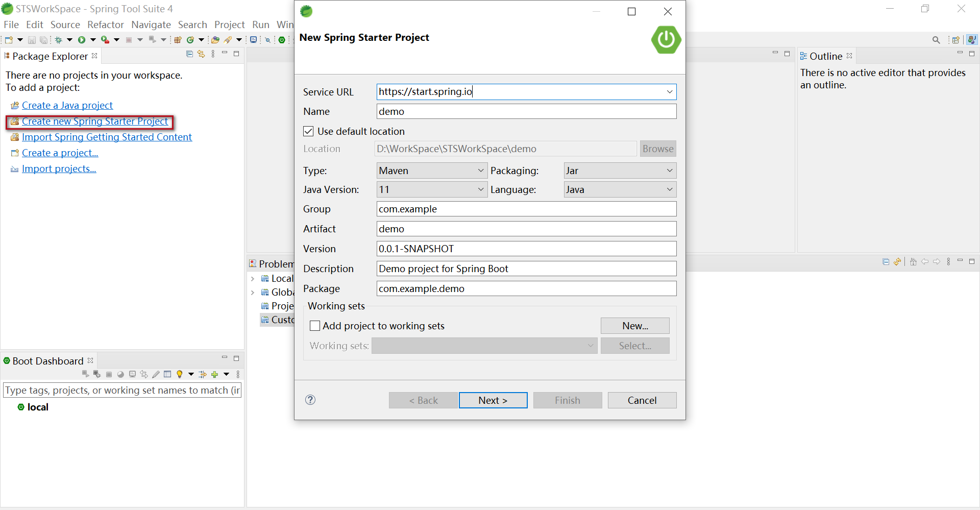Click the search magnifier icon in top toolbar
Image resolution: width=980 pixels, height=510 pixels.
pyautogui.click(x=936, y=40)
